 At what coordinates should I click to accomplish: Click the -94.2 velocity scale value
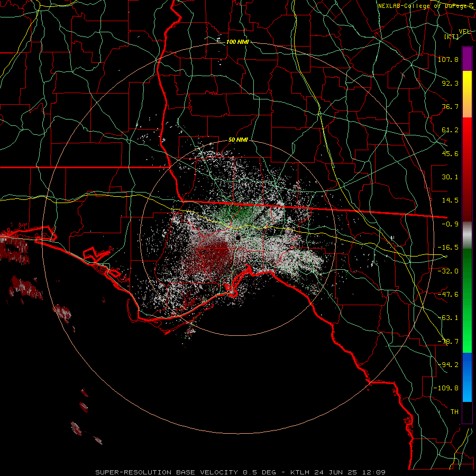point(448,364)
